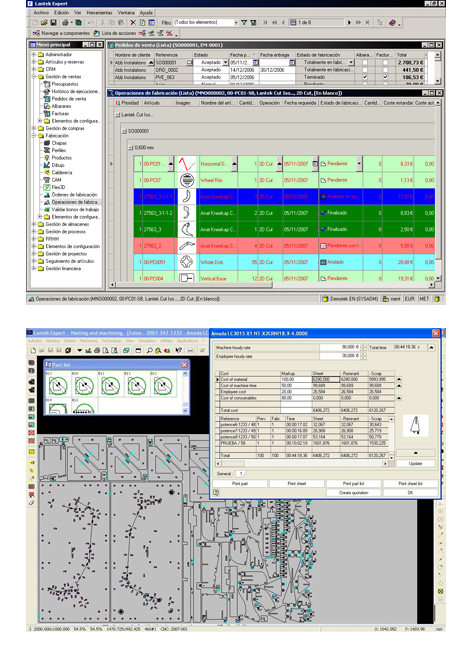The image size is (455, 650).
Task: Open the Herramientas menu
Action: (99, 12)
